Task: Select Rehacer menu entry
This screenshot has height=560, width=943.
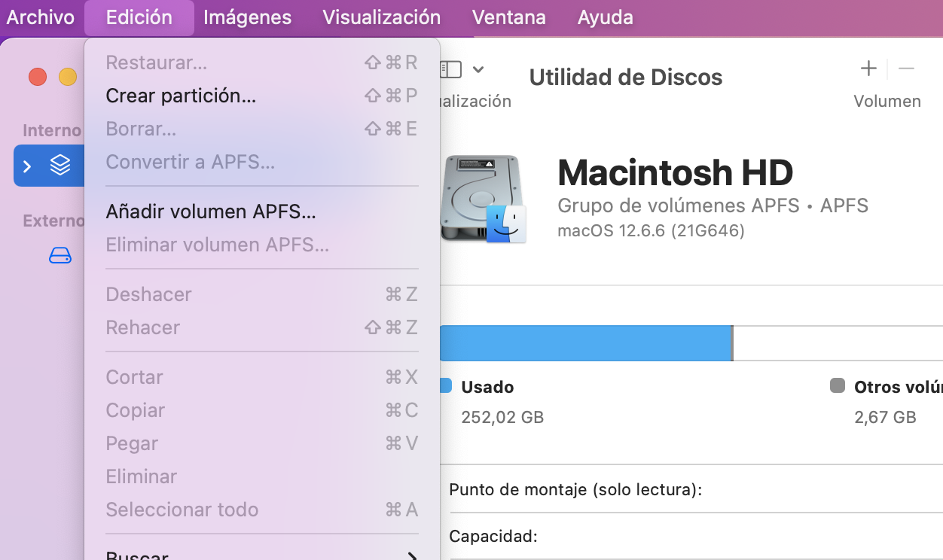Action: pos(262,327)
